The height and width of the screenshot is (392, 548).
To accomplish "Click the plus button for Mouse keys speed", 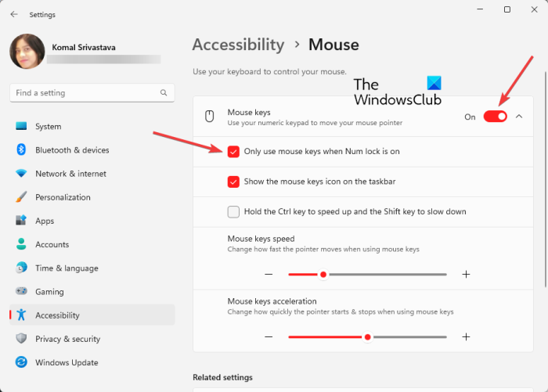I will click(466, 275).
